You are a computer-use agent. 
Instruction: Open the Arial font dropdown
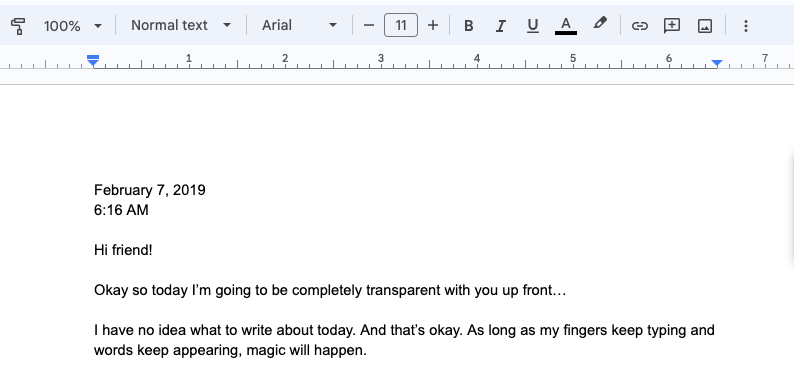299,25
